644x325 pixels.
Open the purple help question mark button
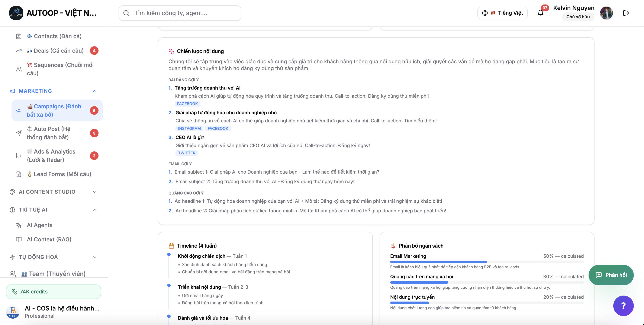pyautogui.click(x=623, y=306)
